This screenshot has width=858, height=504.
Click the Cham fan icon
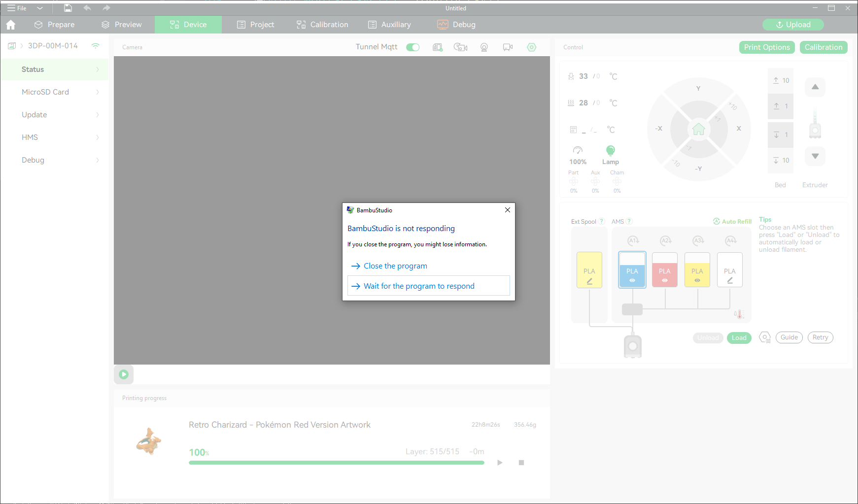tap(617, 182)
